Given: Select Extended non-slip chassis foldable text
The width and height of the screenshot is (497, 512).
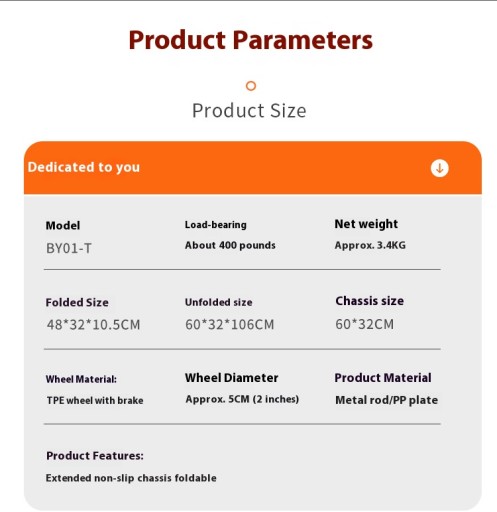Looking at the screenshot, I should pos(131,478).
